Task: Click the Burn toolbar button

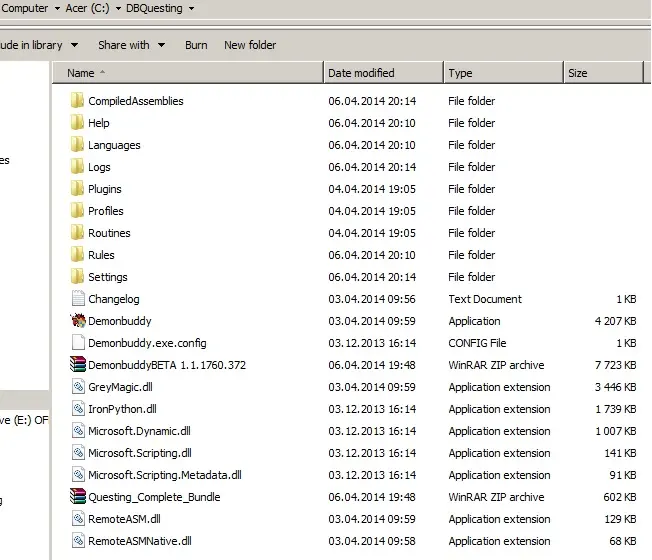Action: [196, 45]
